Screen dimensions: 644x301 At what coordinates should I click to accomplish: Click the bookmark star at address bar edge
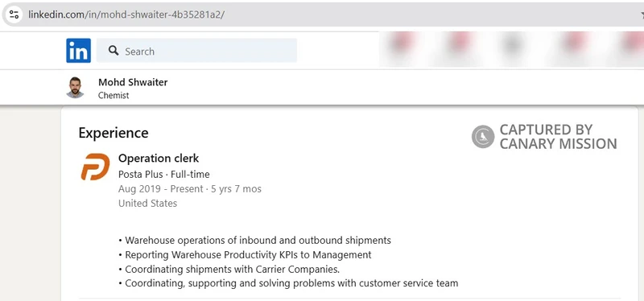point(642,14)
